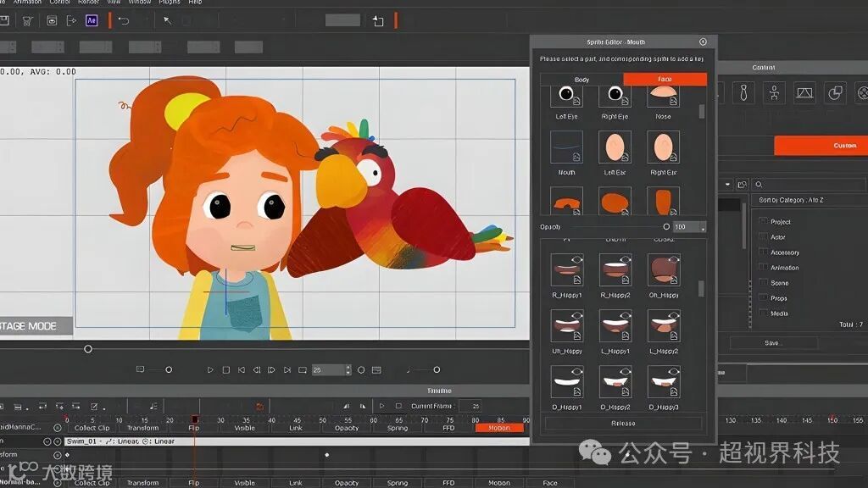Select the R_Happy1 mouth sprite
The height and width of the screenshot is (488, 868).
pos(567,270)
